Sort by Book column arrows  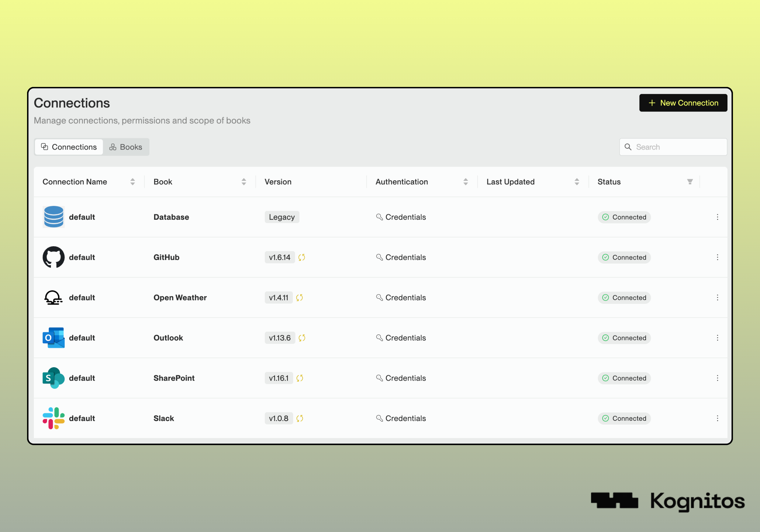(x=244, y=182)
